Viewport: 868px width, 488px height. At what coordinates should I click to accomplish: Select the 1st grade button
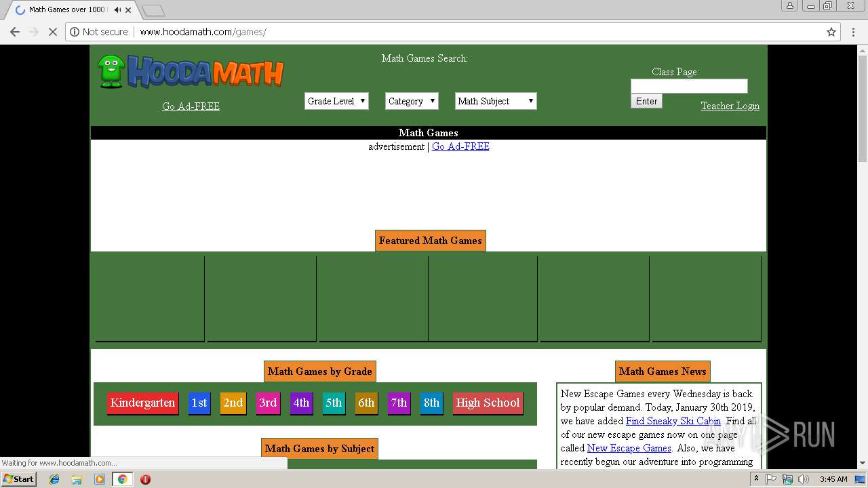pyautogui.click(x=199, y=403)
